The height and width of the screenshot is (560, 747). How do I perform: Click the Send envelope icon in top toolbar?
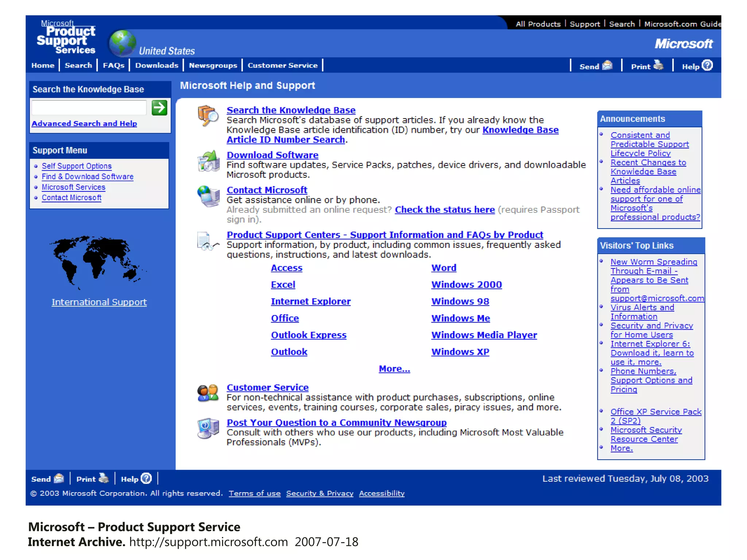[608, 66]
